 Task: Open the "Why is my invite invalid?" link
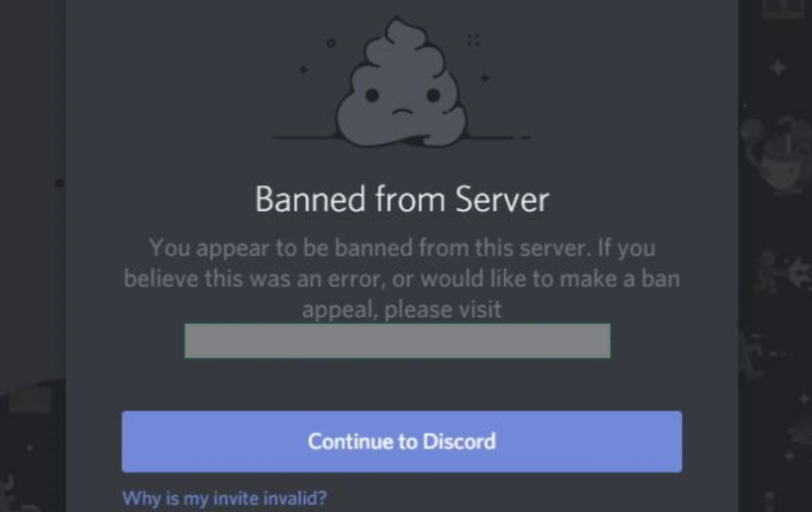tap(224, 498)
